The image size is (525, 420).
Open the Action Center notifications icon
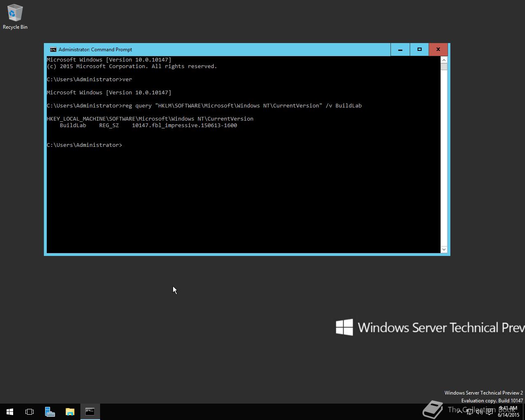tap(489, 412)
